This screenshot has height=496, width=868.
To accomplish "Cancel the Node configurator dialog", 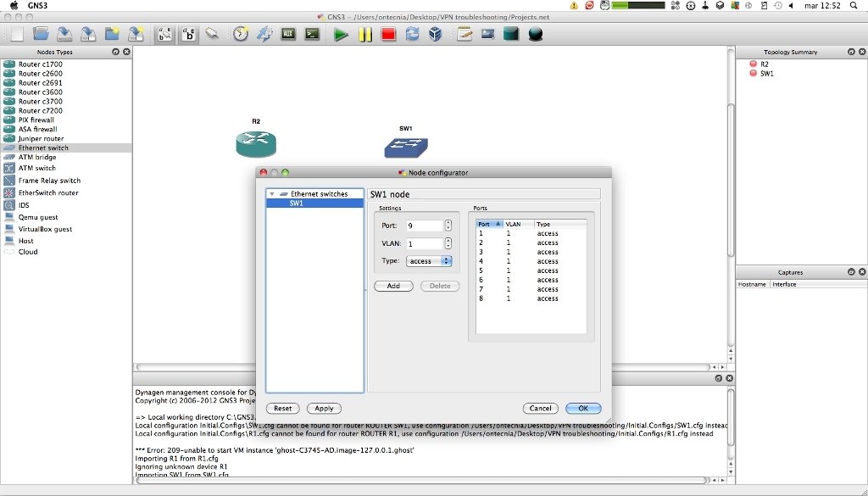I will 540,408.
